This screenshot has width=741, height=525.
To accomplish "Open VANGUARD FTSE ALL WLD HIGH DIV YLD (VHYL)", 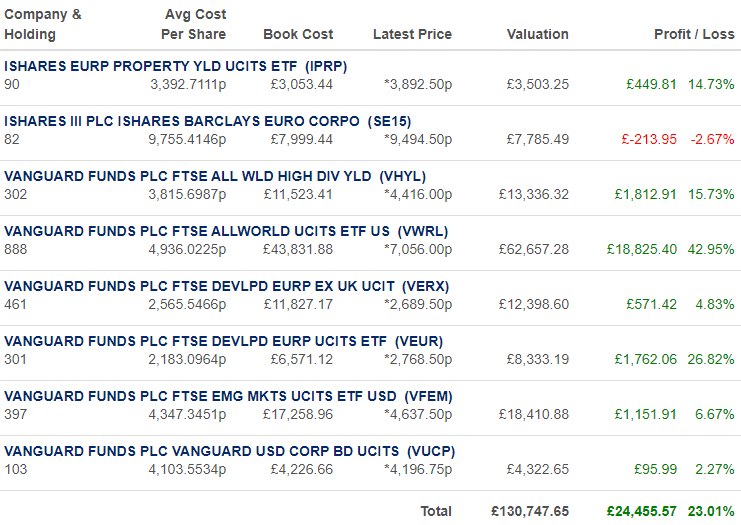I will coord(215,176).
